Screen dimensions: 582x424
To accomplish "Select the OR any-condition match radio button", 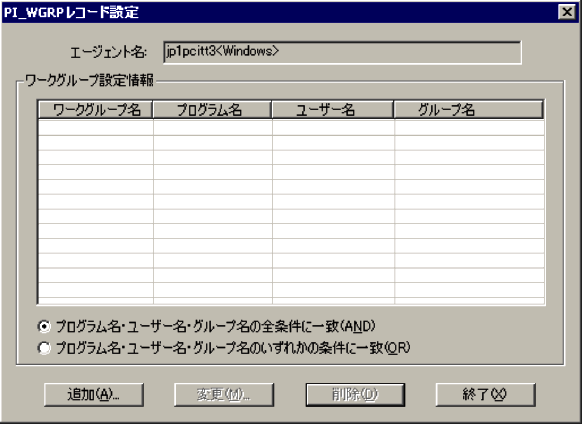I will (44, 348).
